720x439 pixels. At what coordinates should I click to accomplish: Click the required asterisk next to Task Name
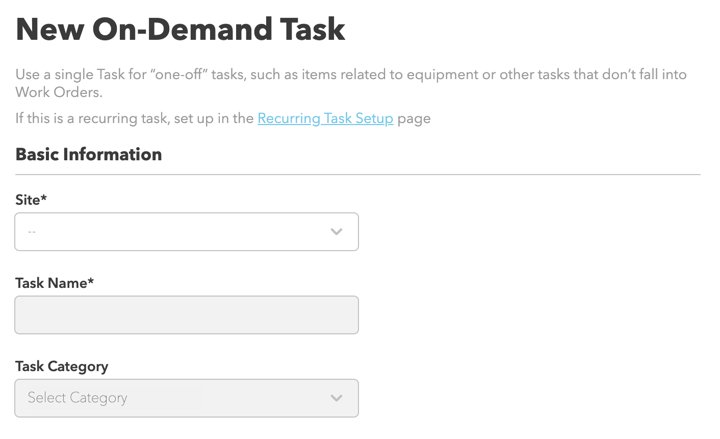pyautogui.click(x=90, y=281)
